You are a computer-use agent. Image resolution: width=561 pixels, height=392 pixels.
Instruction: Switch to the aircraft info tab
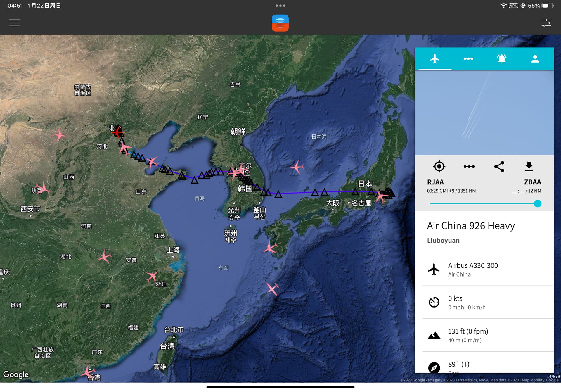(x=435, y=59)
